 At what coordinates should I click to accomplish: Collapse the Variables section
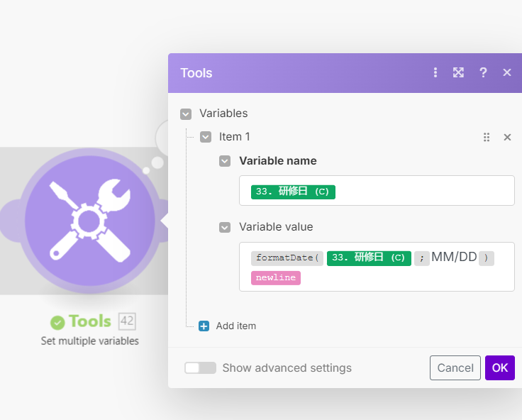186,114
